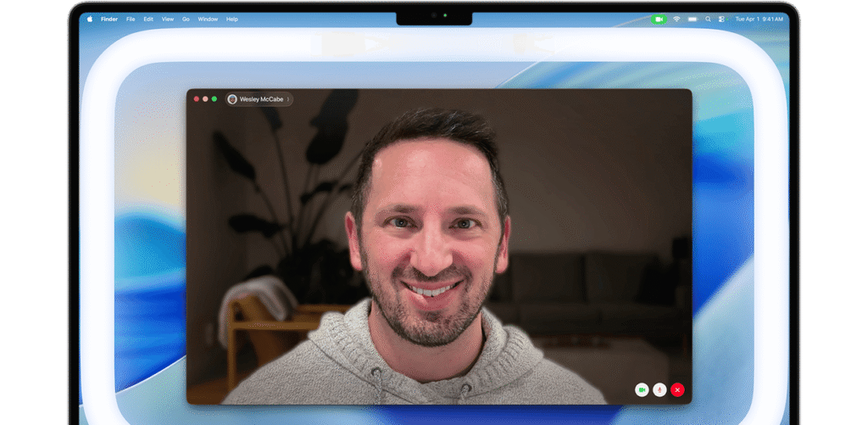This screenshot has height=425, width=868.
Task: End the call with red X button
Action: (677, 389)
